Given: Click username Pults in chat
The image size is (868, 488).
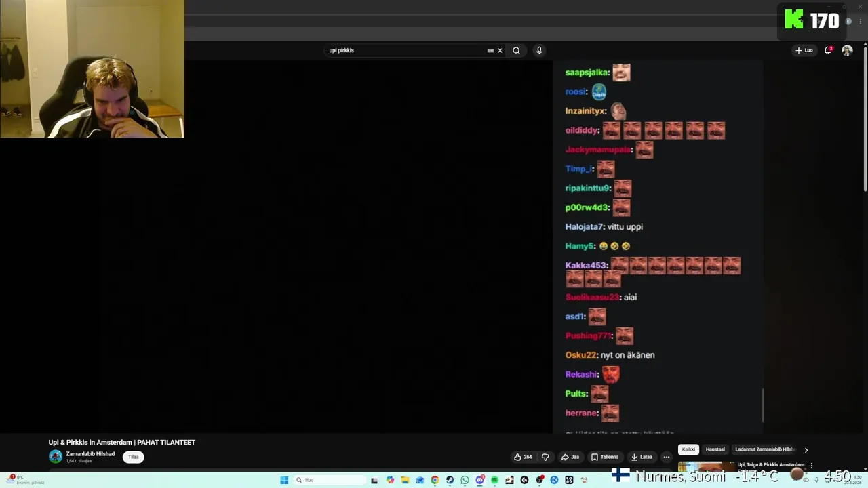Looking at the screenshot, I should coord(576,394).
